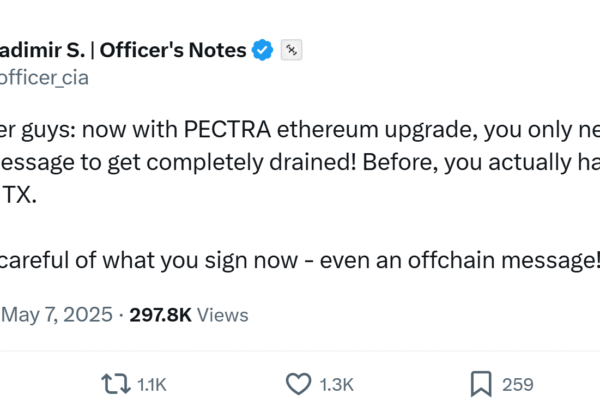Open the officer_cia handle link
The height and width of the screenshot is (400, 600).
click(44, 78)
